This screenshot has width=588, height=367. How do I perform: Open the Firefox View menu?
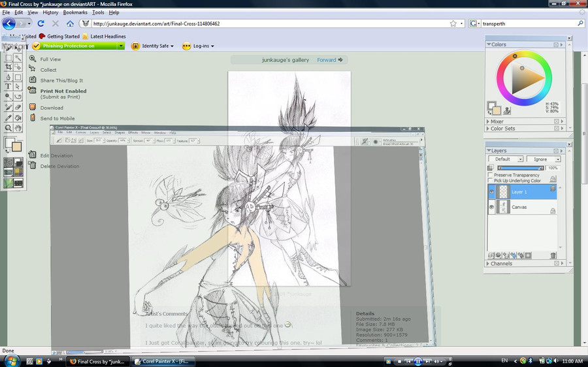click(33, 12)
